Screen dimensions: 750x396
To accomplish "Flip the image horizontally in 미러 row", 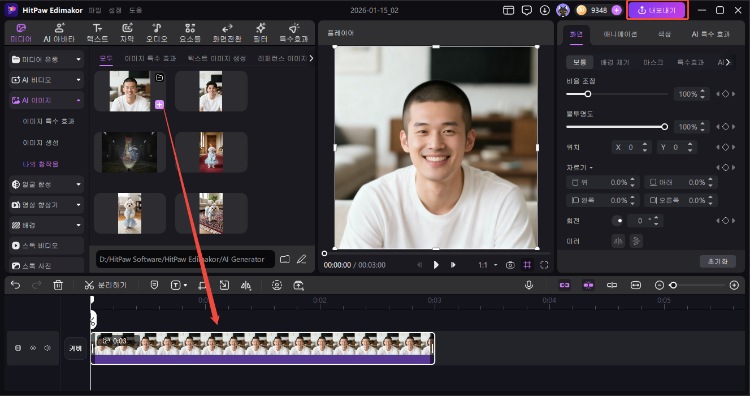I will point(618,241).
